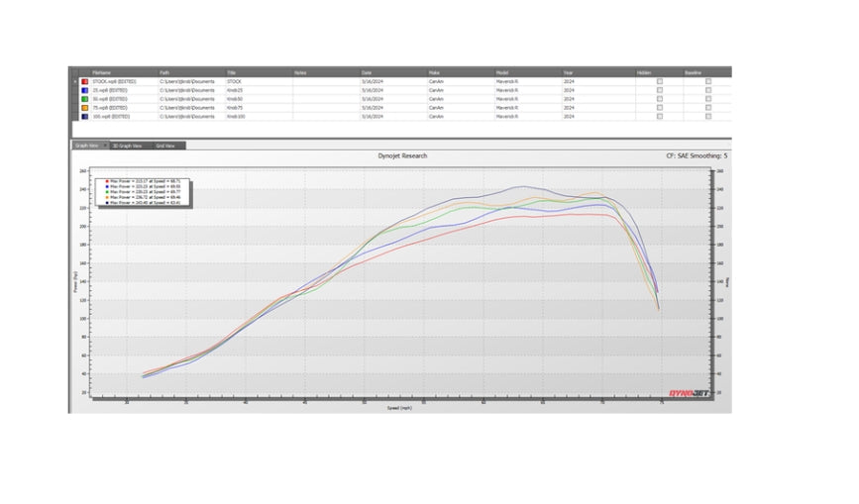This screenshot has width=859, height=504.
Task: Open the Grid View tab
Action: pyautogui.click(x=164, y=146)
